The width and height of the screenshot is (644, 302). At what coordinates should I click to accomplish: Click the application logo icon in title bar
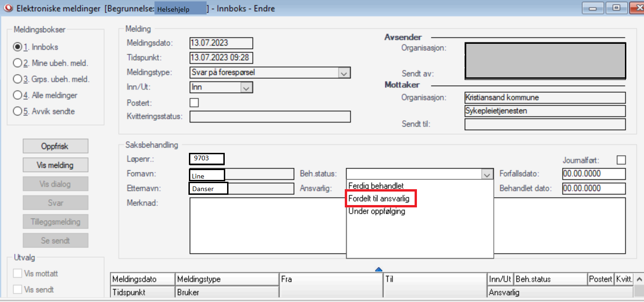pos(8,8)
